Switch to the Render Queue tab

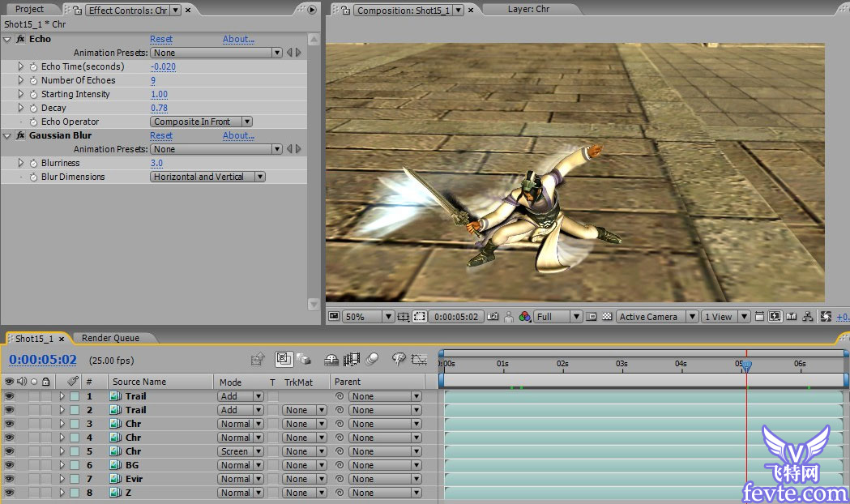point(110,338)
